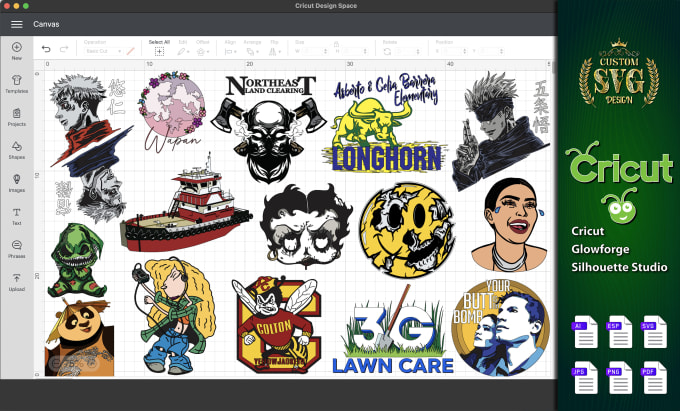Select the Longhorn Elementary bull design
The image size is (680, 411).
tap(385, 122)
